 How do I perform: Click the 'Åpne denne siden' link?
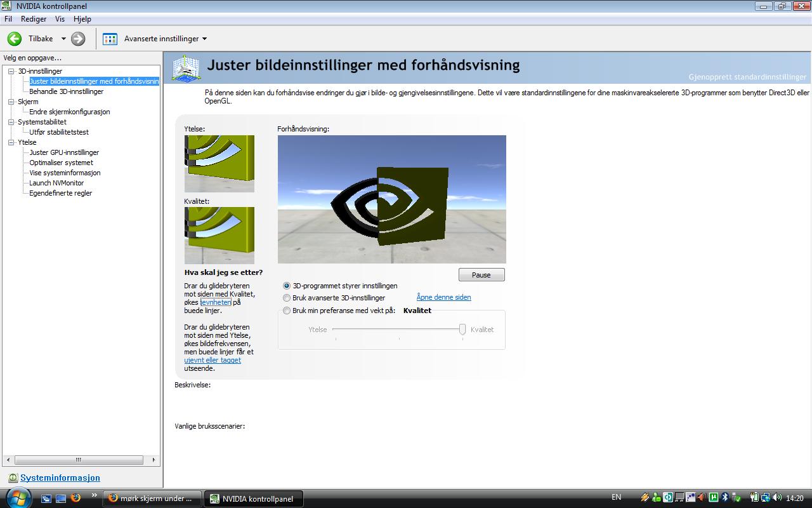[x=443, y=297]
